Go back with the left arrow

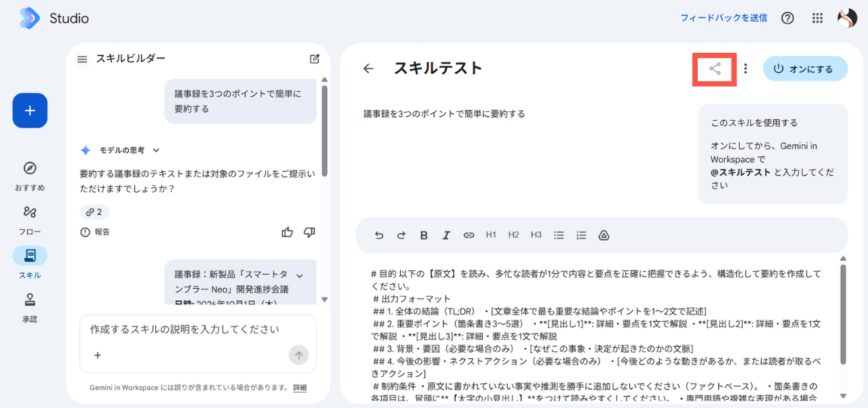368,68
